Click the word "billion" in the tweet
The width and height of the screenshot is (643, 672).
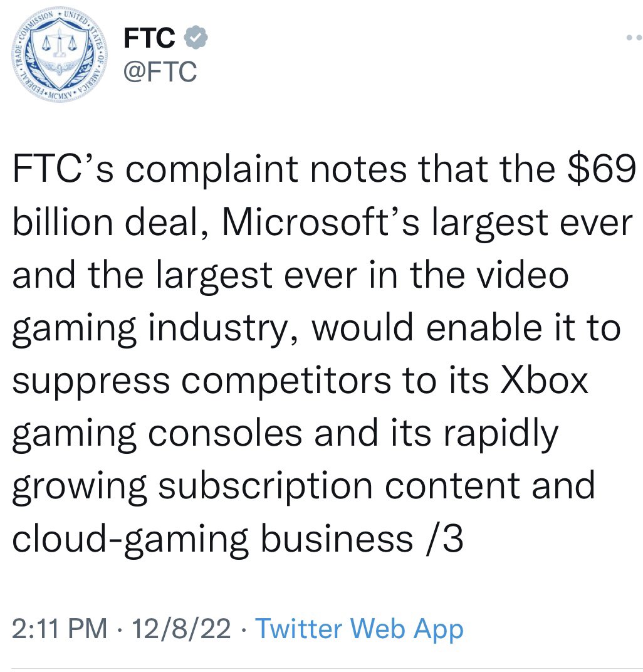[x=63, y=222]
